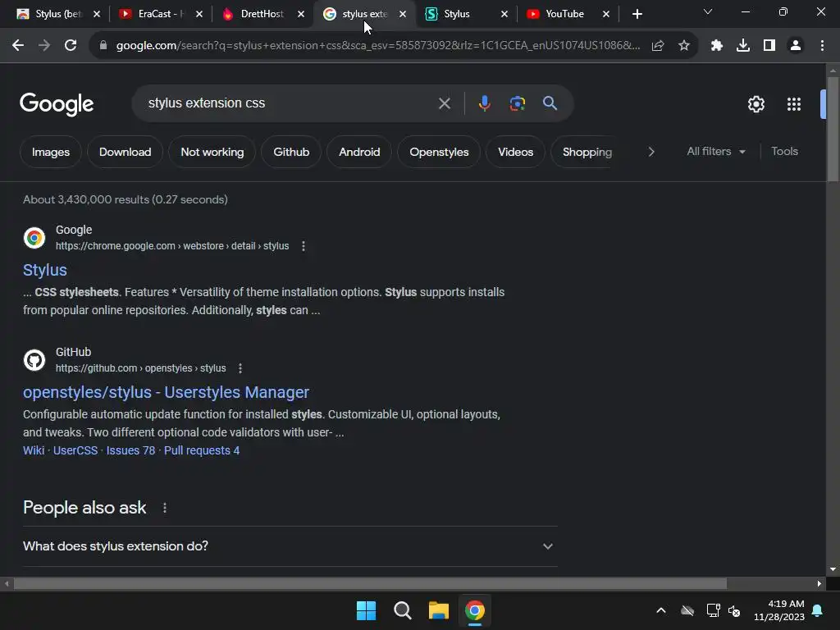This screenshot has height=630, width=840.
Task: Open Windows taskbar search
Action: click(x=402, y=610)
